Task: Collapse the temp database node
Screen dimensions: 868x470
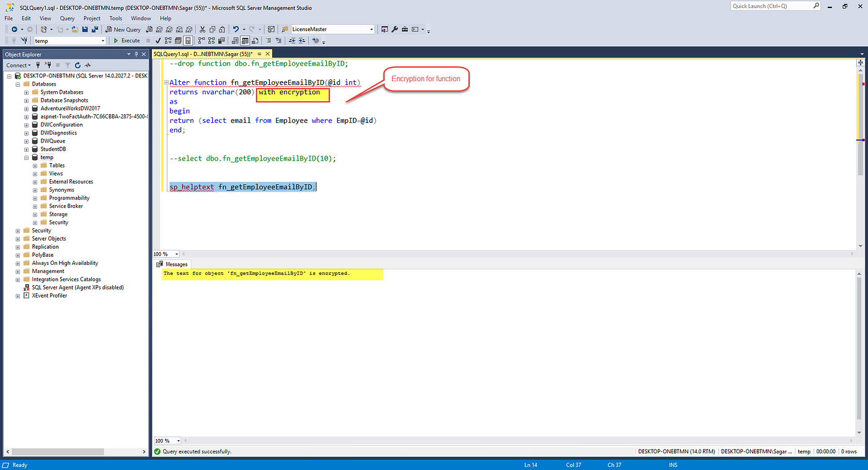Action: click(x=25, y=157)
